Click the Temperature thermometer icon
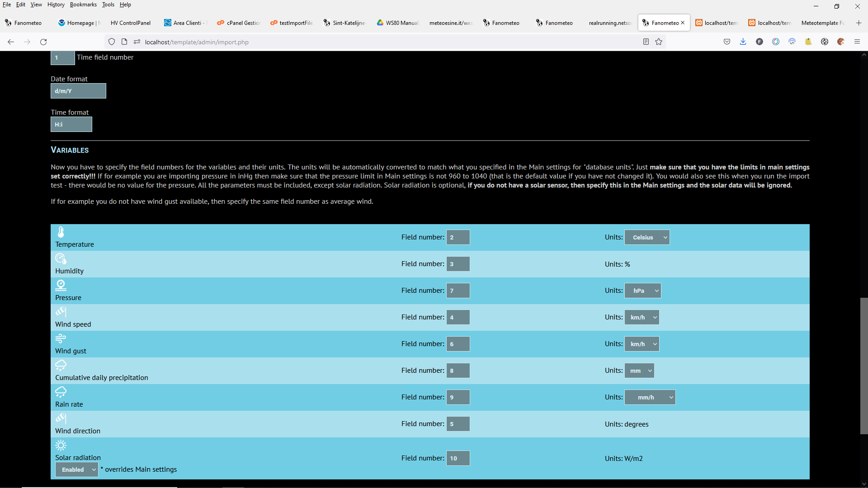868x488 pixels. tap(61, 232)
